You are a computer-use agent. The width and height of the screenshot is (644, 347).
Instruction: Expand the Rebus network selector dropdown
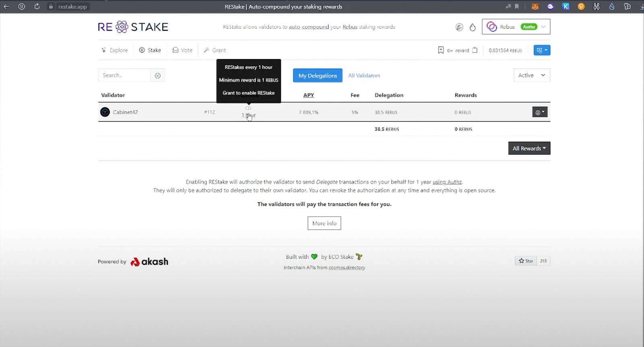516,27
